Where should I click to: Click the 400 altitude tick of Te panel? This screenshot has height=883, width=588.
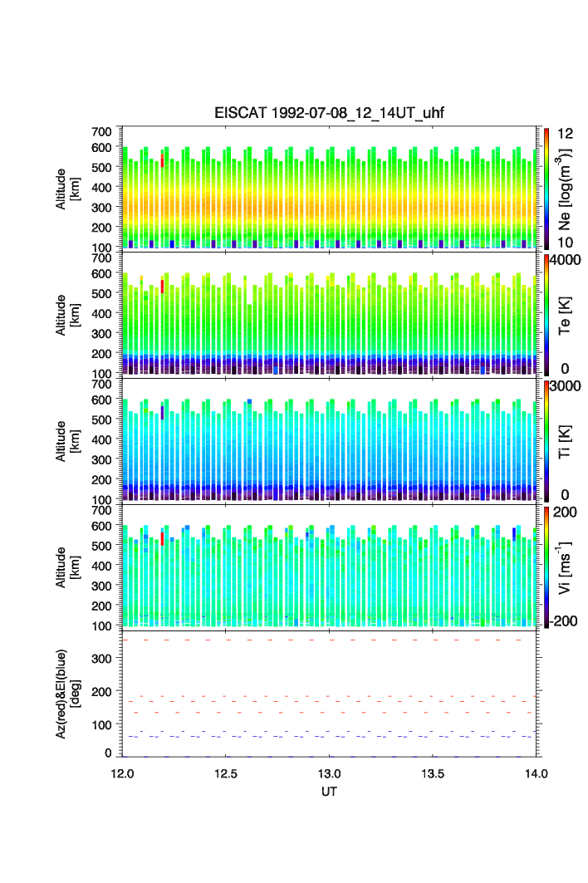tap(101, 313)
